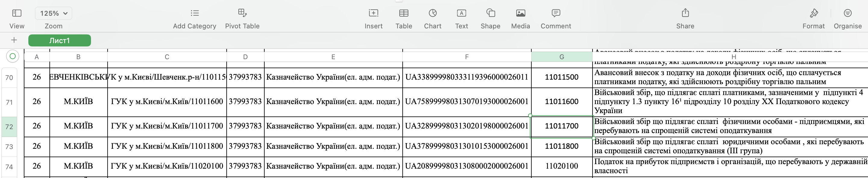Click IBAN cell UA338999980333119396000026011
Viewport: 868px width, 178px height.
tap(467, 77)
